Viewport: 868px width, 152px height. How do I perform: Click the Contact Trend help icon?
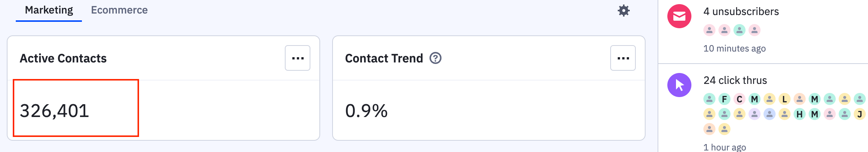pyautogui.click(x=435, y=58)
